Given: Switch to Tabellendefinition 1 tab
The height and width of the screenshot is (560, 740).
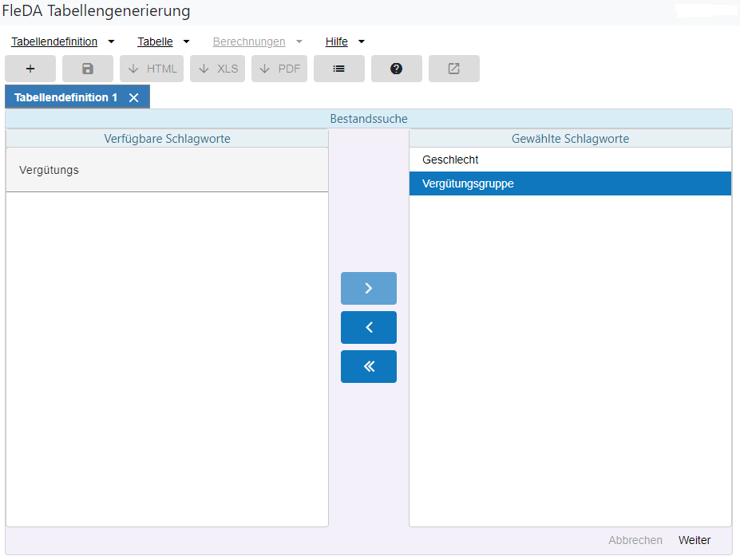Looking at the screenshot, I should pyautogui.click(x=66, y=97).
